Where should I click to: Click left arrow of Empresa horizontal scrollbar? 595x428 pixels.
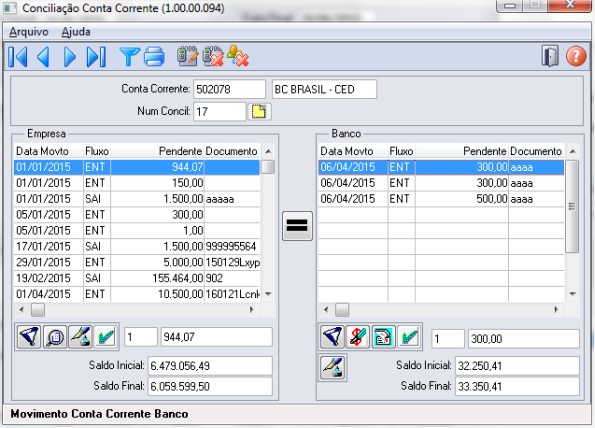click(22, 310)
